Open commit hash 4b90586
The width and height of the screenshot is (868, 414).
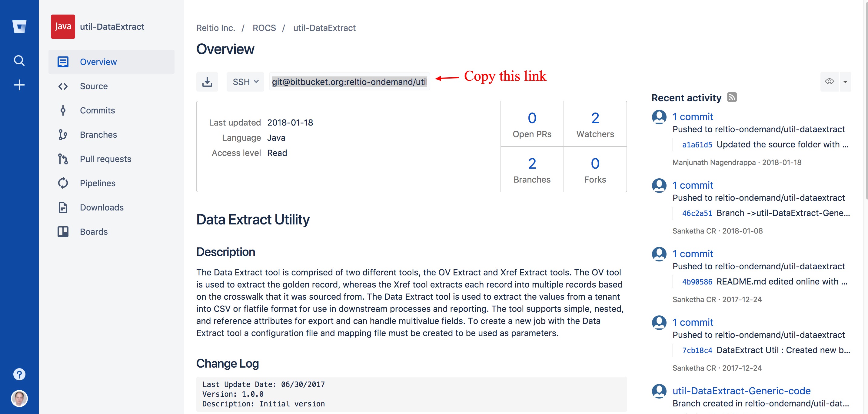click(x=697, y=282)
